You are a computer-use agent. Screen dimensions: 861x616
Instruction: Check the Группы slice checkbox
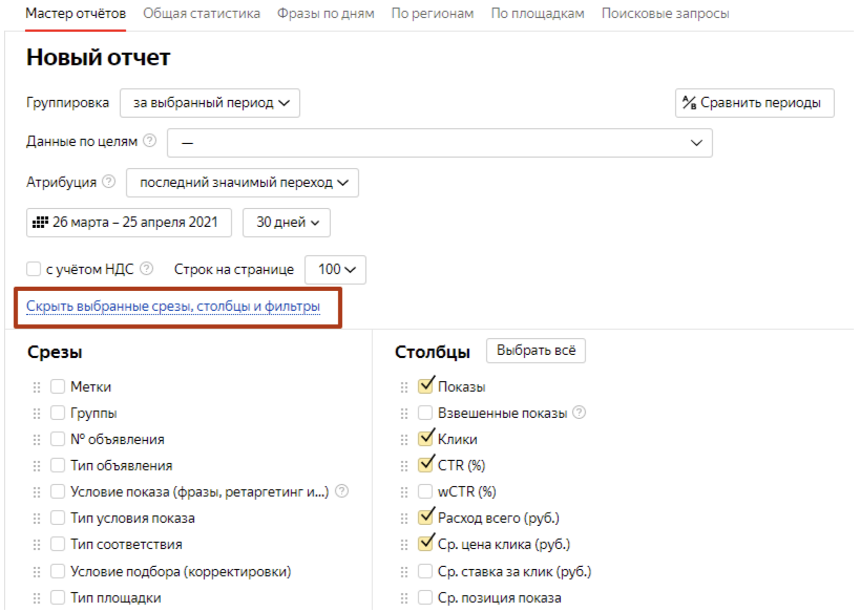(58, 413)
